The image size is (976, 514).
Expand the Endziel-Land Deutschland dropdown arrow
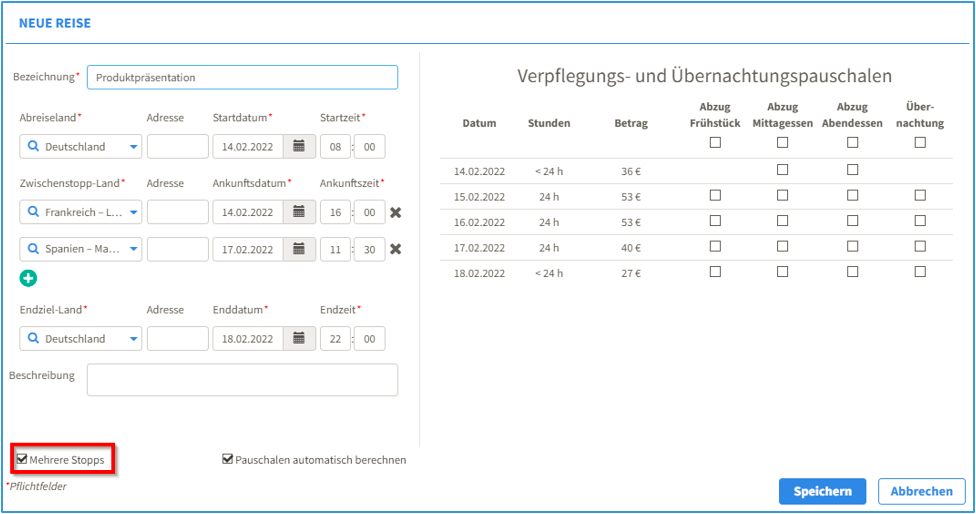(133, 339)
